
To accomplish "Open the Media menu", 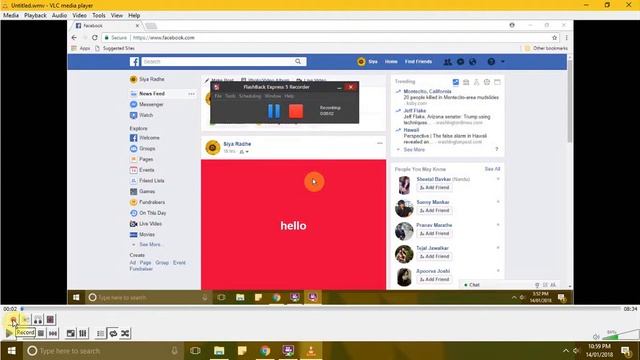I will point(11,15).
